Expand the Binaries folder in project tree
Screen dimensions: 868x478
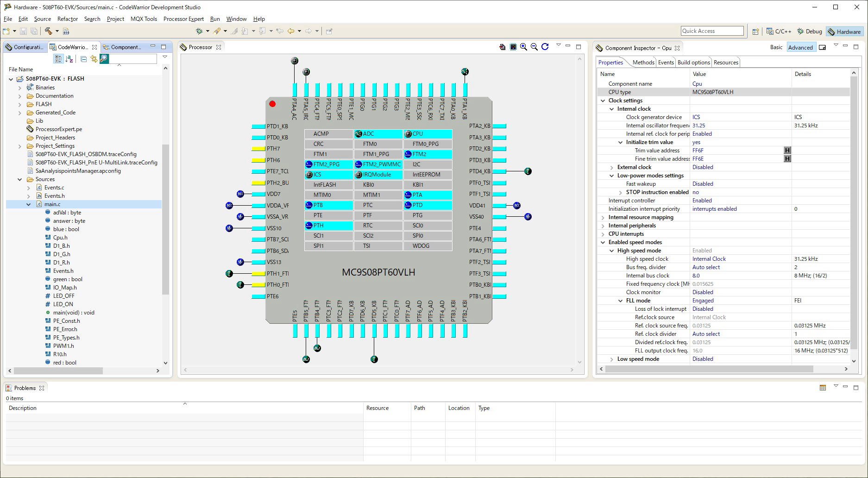click(19, 88)
